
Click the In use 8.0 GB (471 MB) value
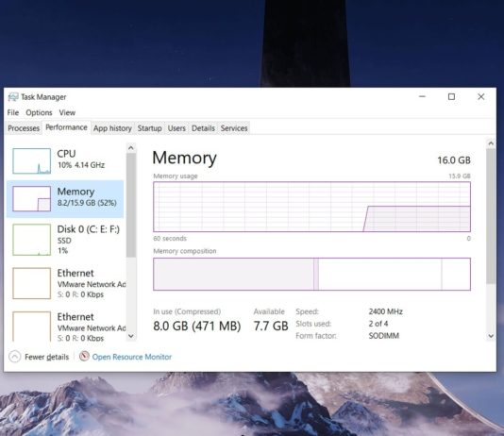tap(196, 326)
